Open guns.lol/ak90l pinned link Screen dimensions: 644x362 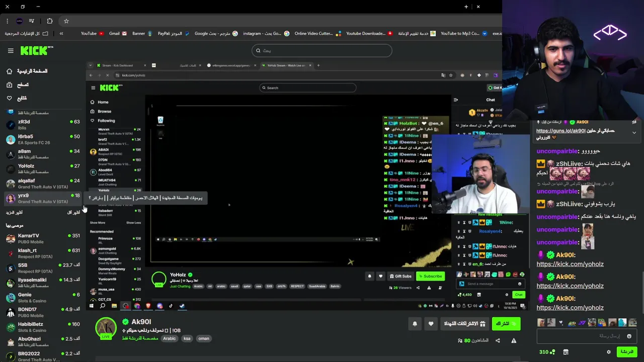561,131
